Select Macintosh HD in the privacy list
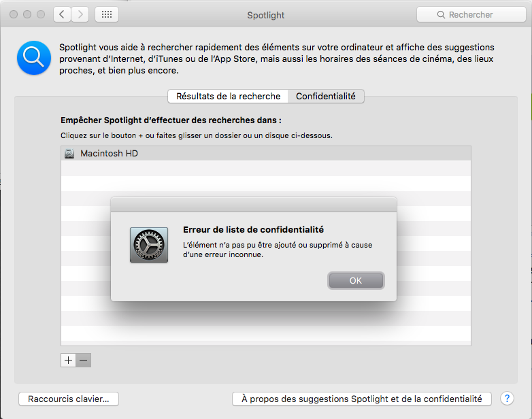The image size is (532, 419). (266, 153)
